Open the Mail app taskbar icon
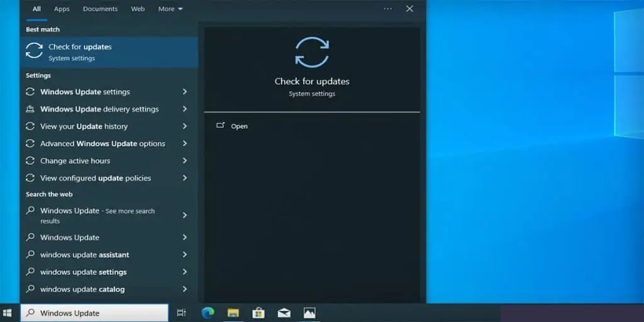Screen dimensions: 644x322 [x=284, y=313]
